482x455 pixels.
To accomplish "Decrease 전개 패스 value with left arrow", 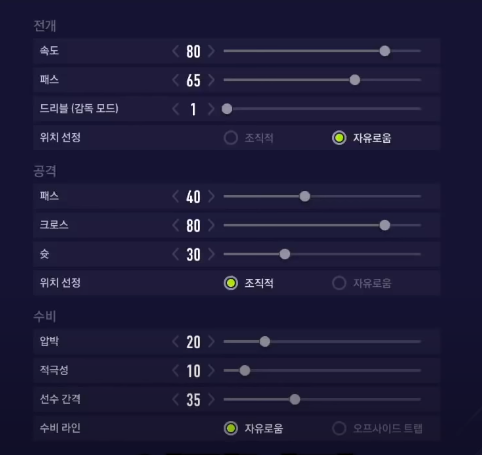I will tap(176, 80).
